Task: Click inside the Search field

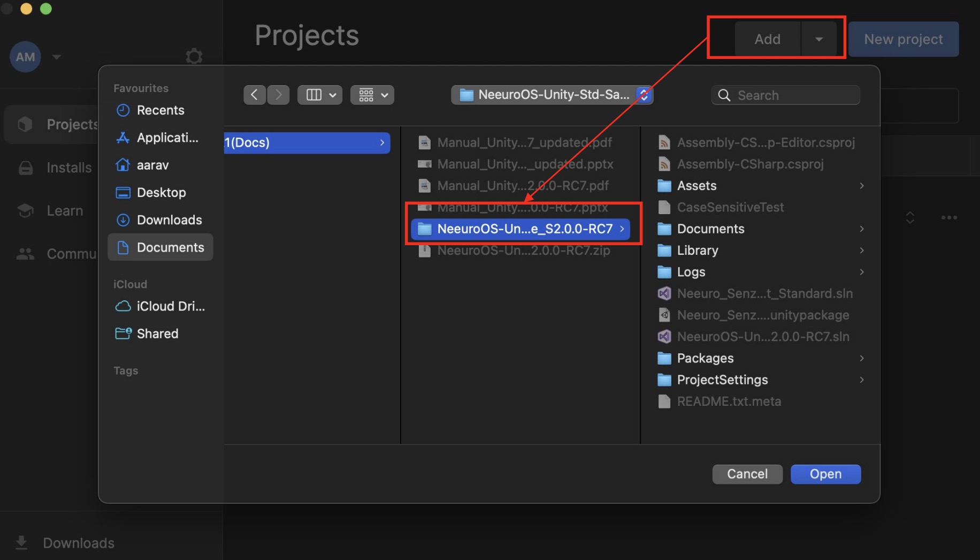Action: pos(785,95)
